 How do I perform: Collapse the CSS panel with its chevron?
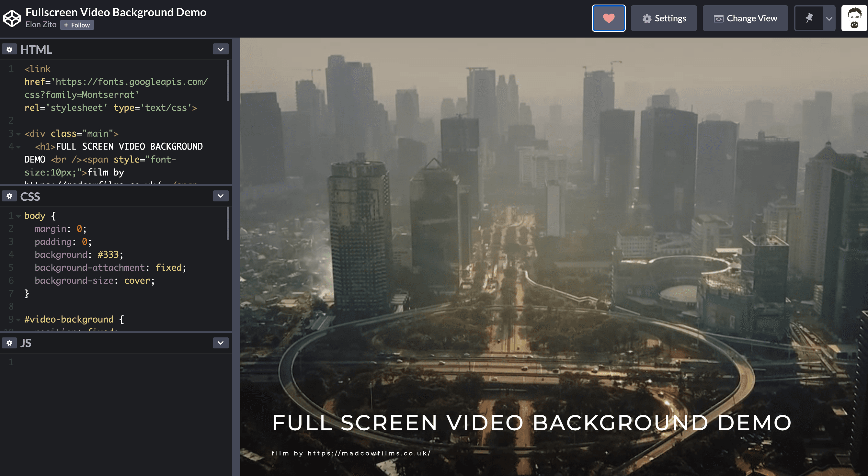(x=221, y=196)
